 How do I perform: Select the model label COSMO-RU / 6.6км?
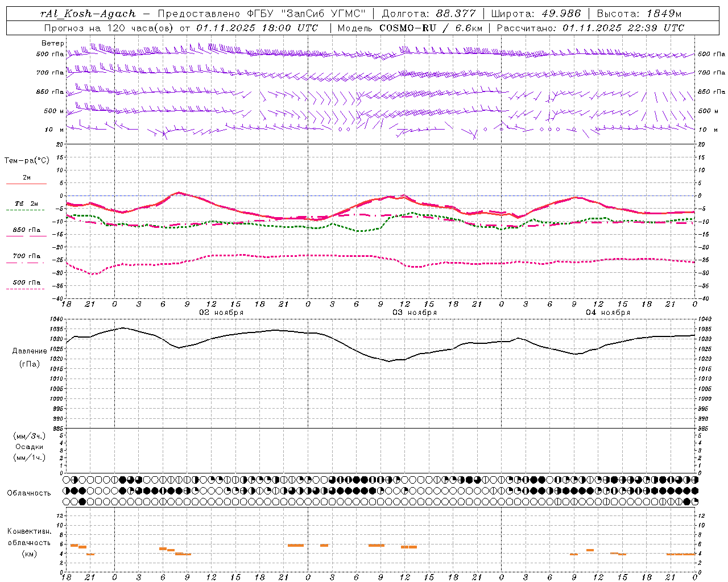tap(431, 28)
